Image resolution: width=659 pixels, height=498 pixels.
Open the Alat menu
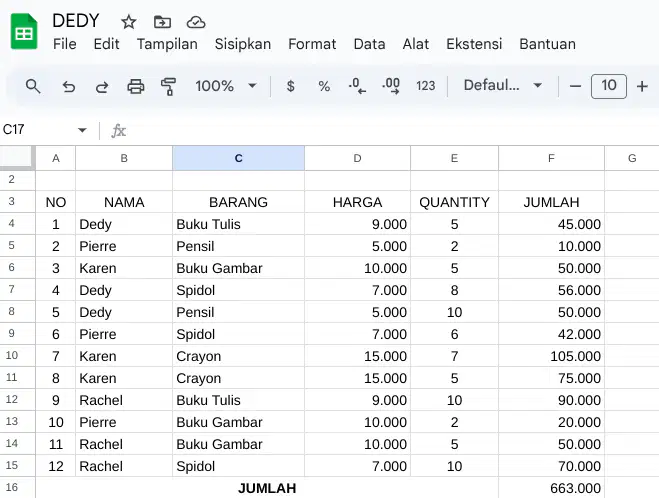(x=416, y=44)
